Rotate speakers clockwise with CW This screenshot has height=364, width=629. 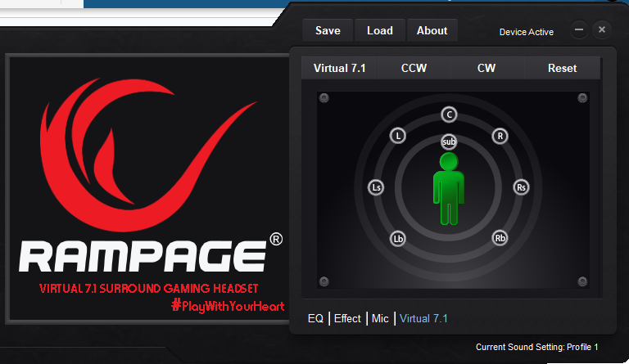point(486,68)
